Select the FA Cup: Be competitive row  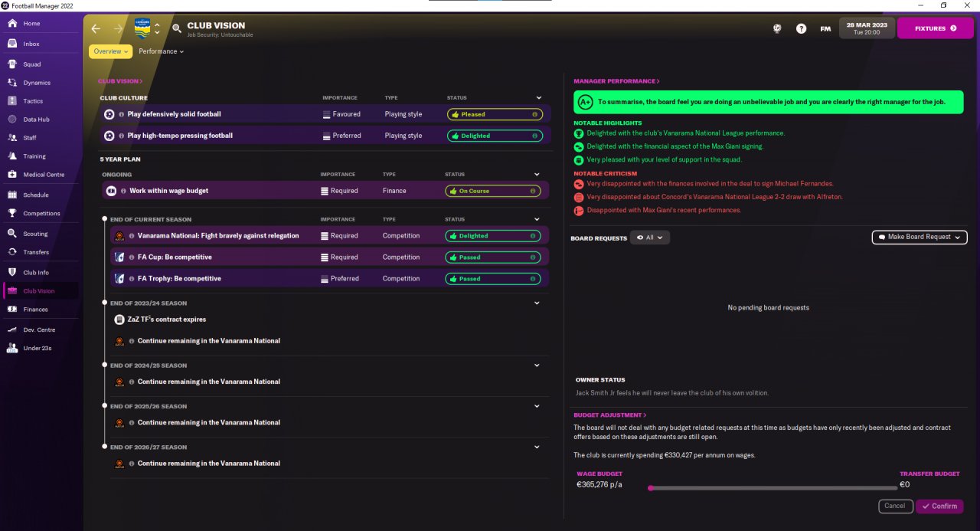click(329, 257)
